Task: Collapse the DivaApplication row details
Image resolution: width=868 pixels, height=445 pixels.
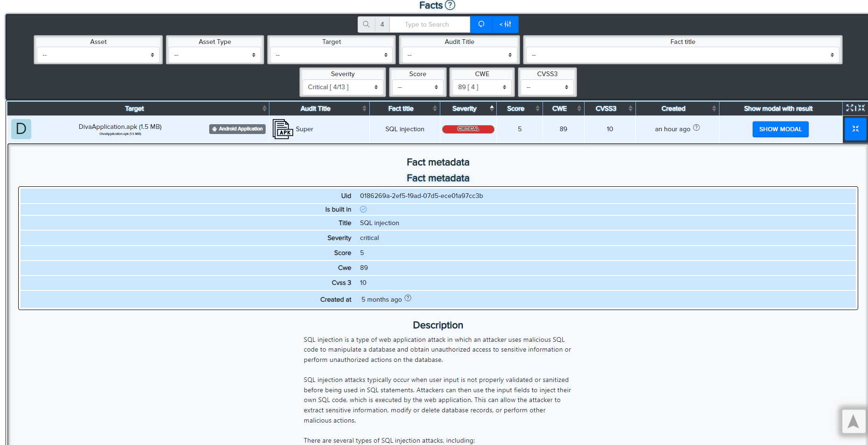Action: pos(855,129)
